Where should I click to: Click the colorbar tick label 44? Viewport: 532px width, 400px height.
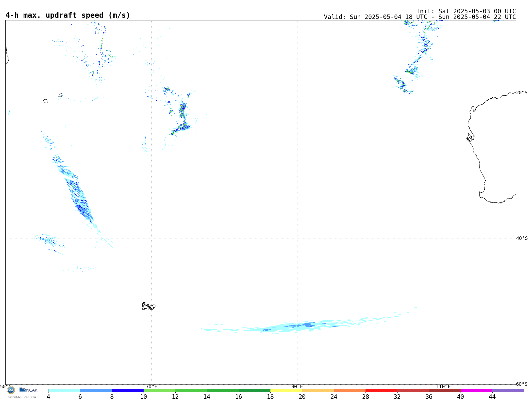[x=492, y=397]
